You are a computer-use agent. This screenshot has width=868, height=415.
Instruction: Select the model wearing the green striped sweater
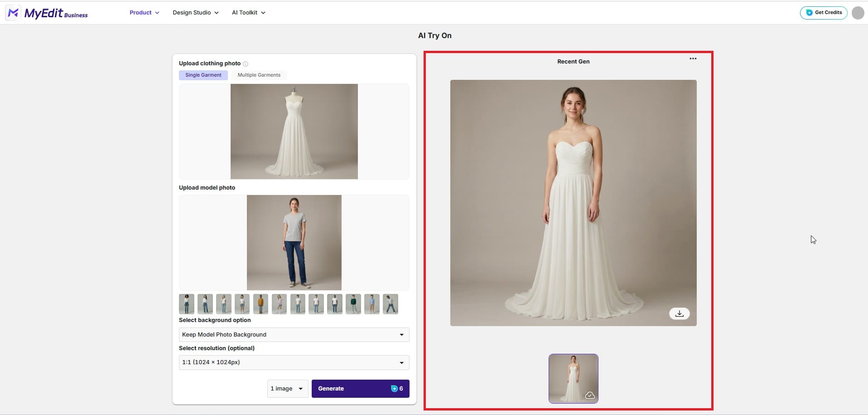click(353, 304)
